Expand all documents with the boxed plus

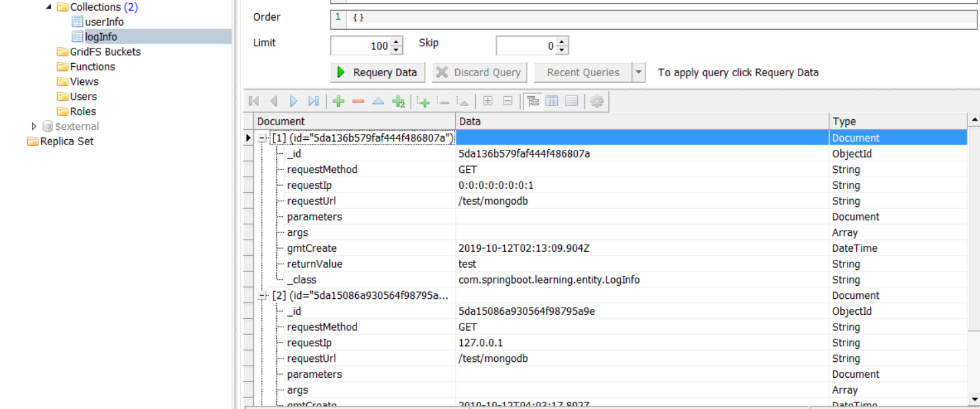click(488, 101)
